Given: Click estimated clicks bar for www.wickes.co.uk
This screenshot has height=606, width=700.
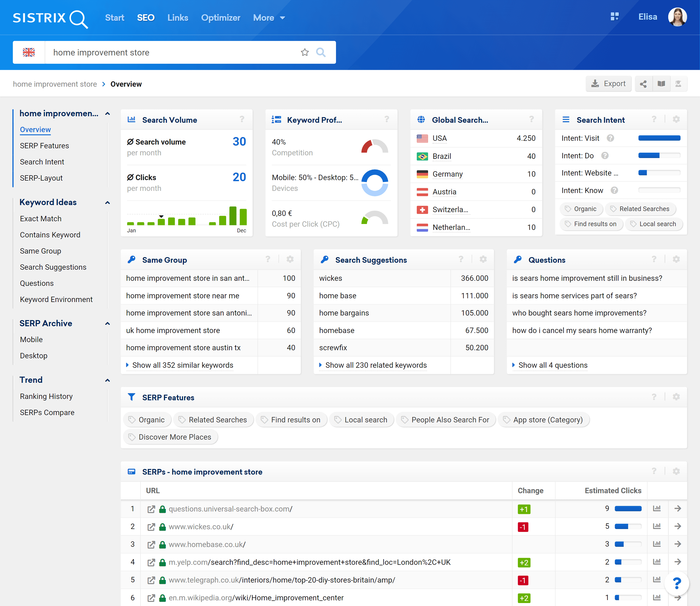Looking at the screenshot, I should click(x=628, y=527).
